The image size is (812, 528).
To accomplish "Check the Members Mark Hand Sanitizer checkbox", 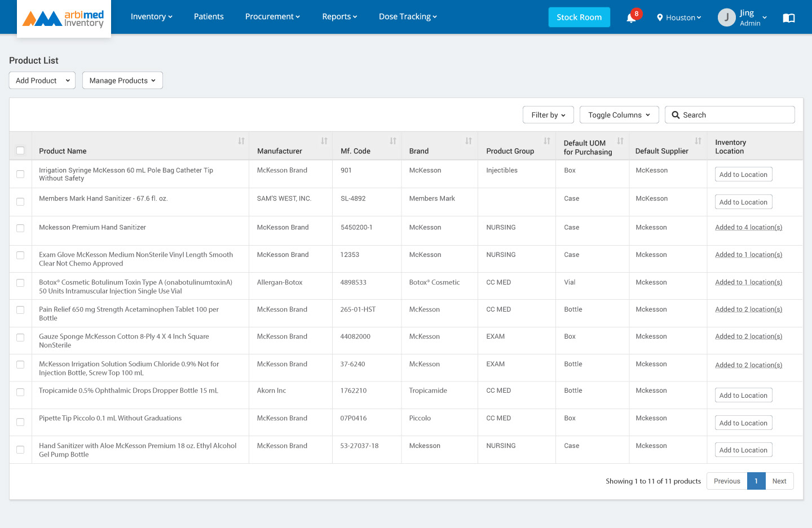I will tap(20, 202).
